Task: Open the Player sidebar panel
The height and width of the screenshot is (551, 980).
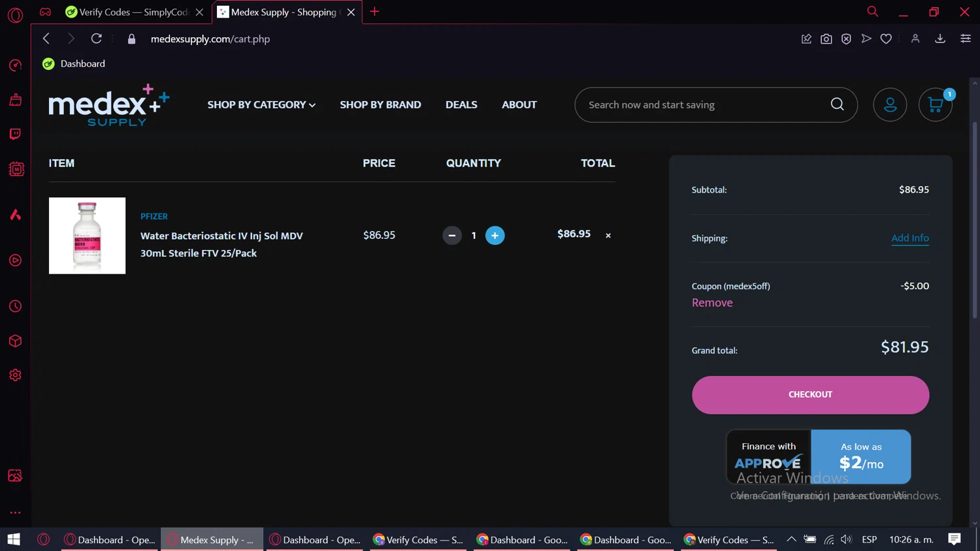Action: click(x=15, y=260)
